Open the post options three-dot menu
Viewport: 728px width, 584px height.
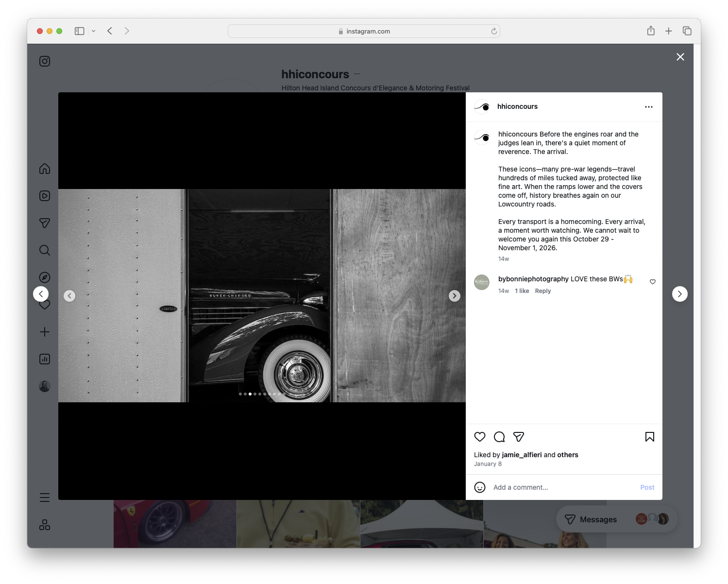click(x=649, y=106)
